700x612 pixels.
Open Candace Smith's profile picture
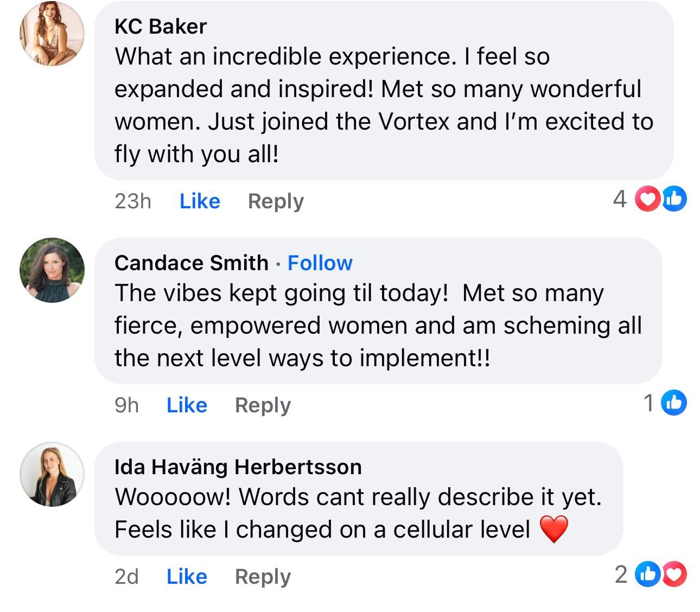[x=52, y=270]
